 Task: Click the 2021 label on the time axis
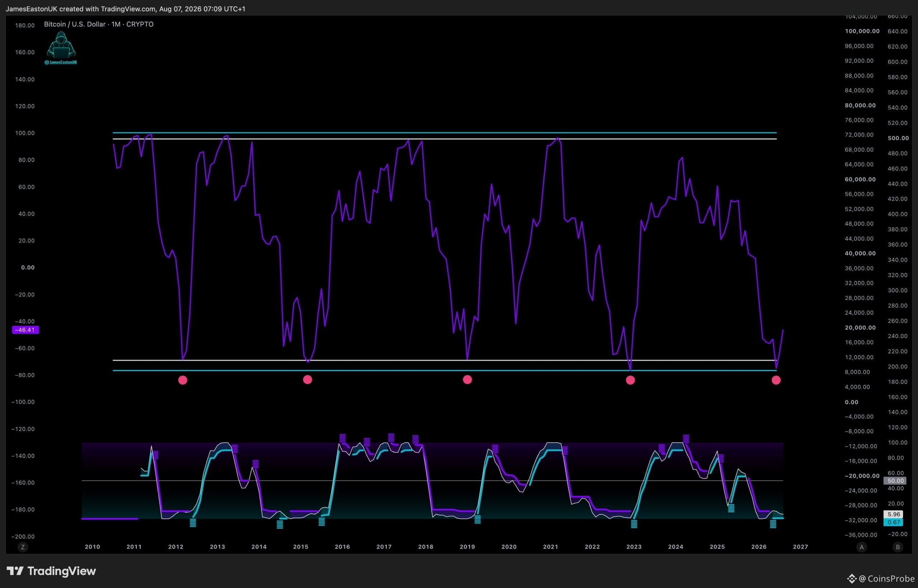tap(550, 547)
